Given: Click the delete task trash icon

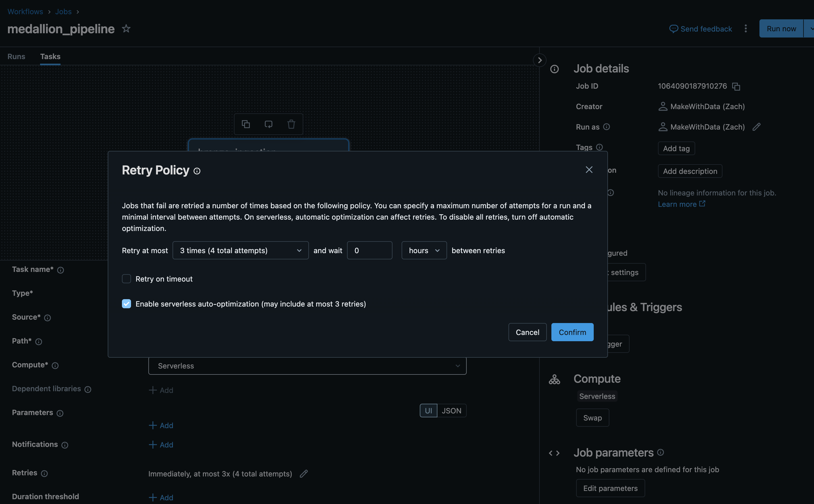Looking at the screenshot, I should pyautogui.click(x=291, y=124).
